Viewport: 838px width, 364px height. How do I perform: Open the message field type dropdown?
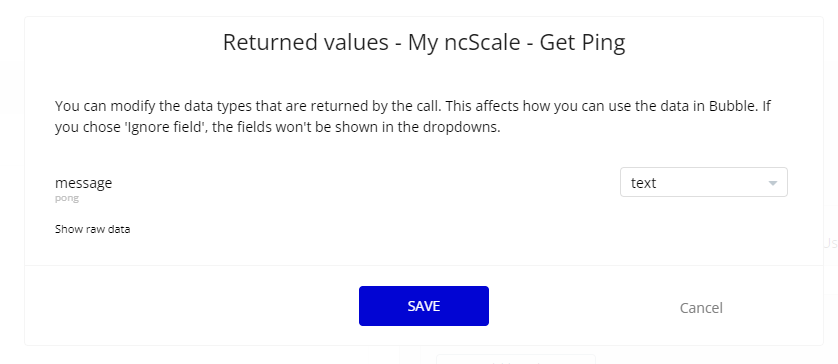pos(703,182)
